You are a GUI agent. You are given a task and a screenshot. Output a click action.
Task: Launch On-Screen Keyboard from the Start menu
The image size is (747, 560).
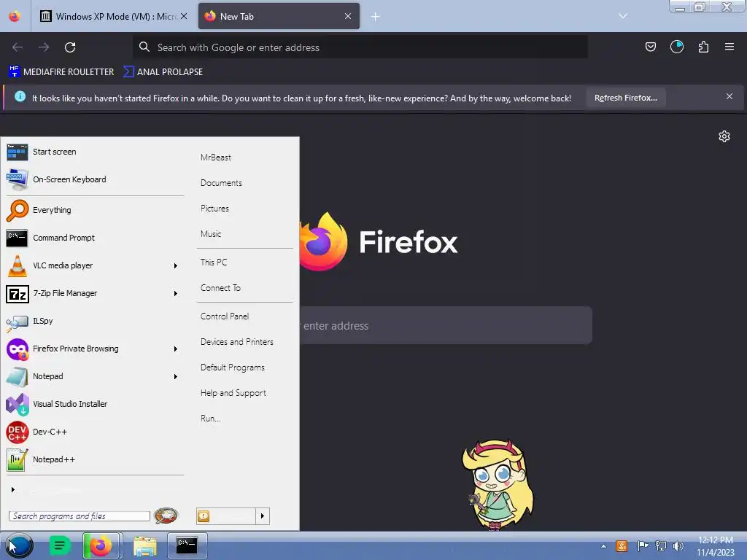click(x=94, y=179)
